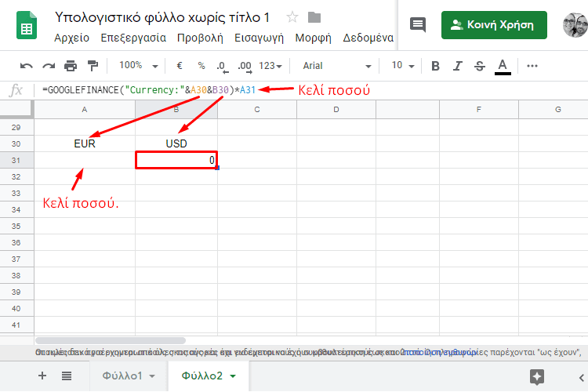Select row 41 header

(16, 325)
